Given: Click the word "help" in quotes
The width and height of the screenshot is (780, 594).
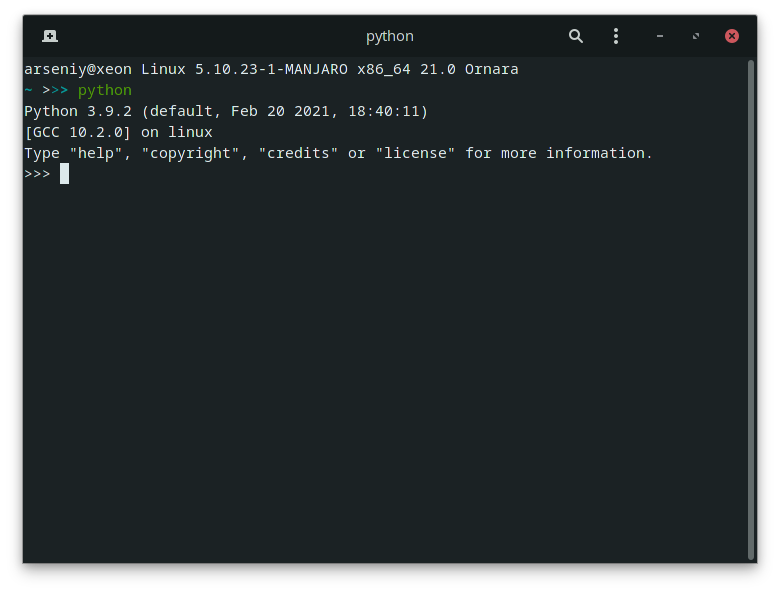Looking at the screenshot, I should coord(96,153).
